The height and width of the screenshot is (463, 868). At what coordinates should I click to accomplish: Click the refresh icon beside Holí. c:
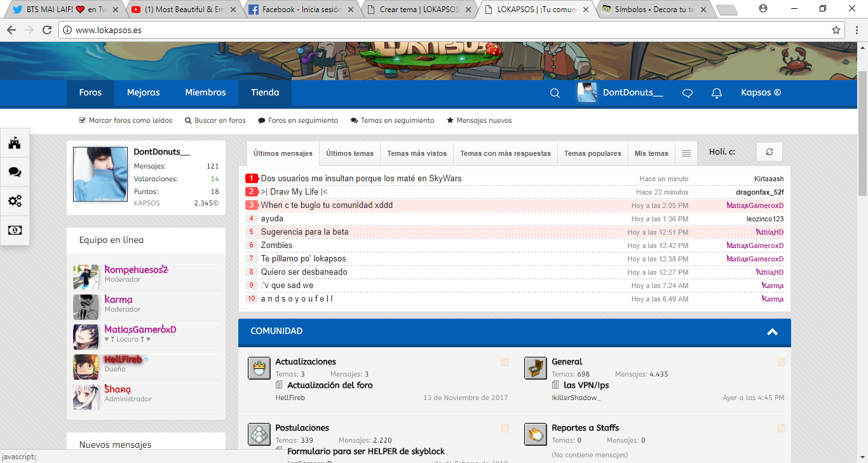(769, 152)
